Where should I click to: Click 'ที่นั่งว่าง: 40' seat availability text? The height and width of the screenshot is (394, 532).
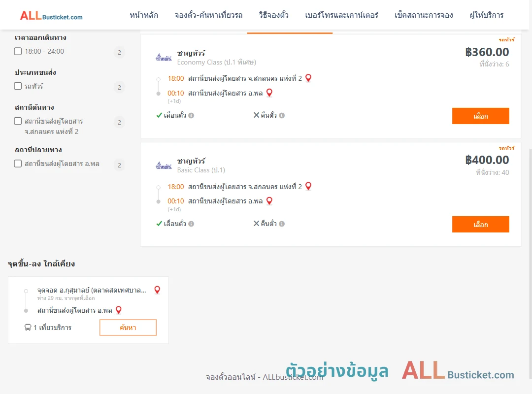[492, 172]
